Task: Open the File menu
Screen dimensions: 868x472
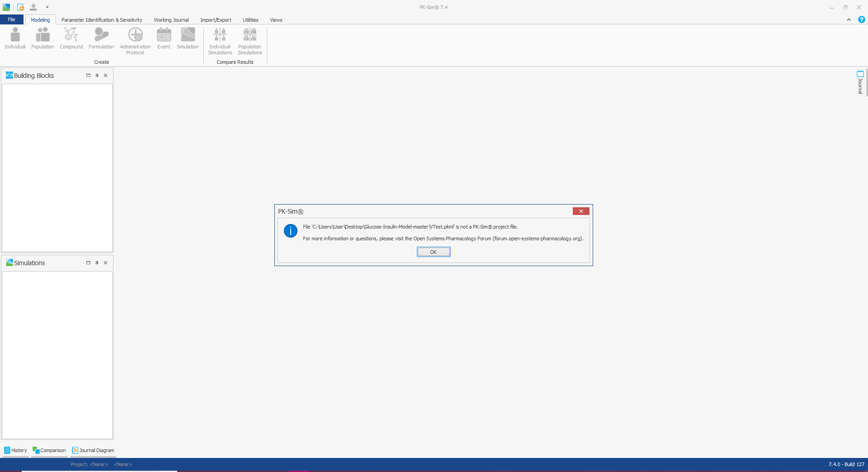Action: click(11, 19)
